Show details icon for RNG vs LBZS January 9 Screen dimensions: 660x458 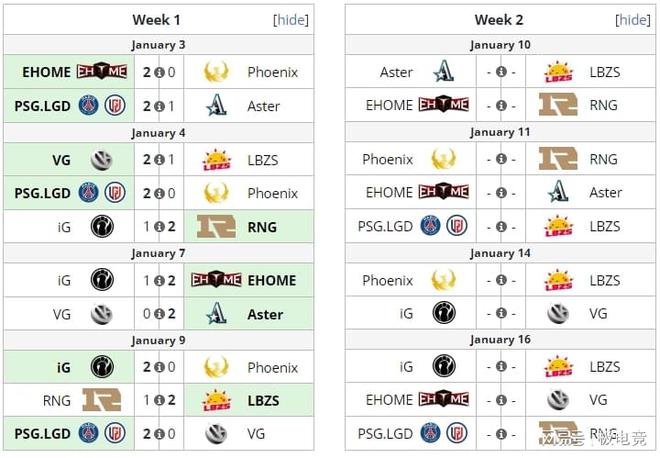[x=159, y=400]
